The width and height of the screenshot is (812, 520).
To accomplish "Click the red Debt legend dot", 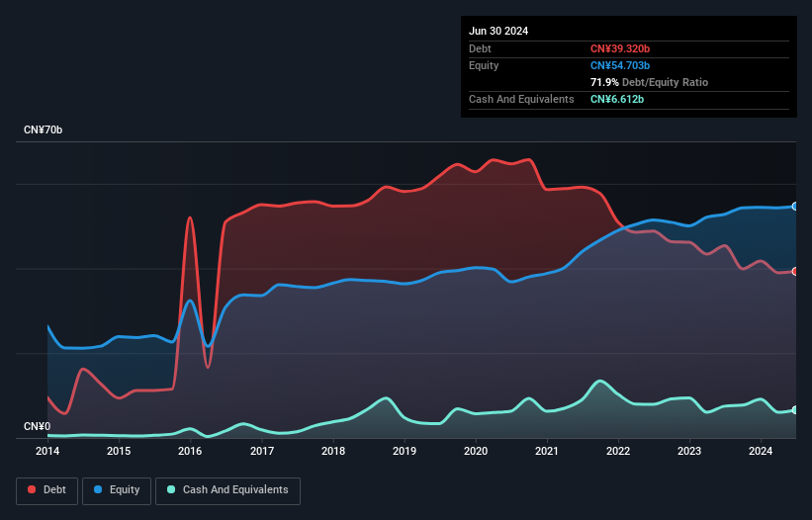I will pos(32,489).
